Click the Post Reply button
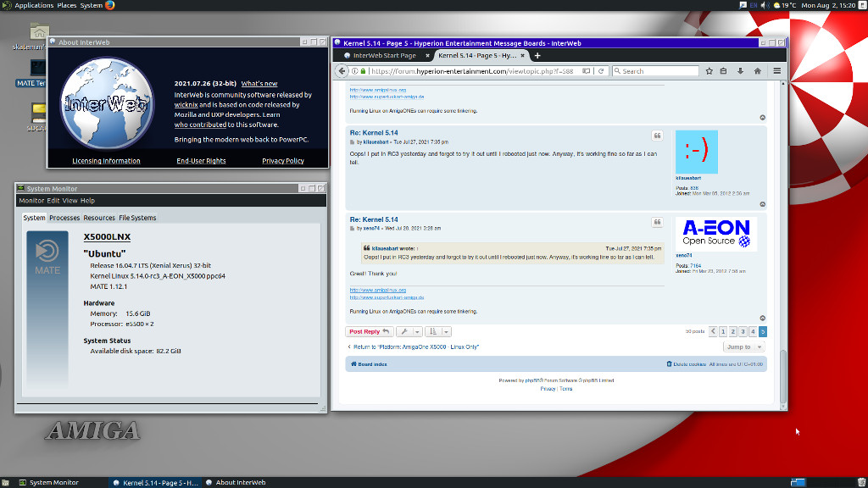This screenshot has height=488, width=868. click(370, 331)
